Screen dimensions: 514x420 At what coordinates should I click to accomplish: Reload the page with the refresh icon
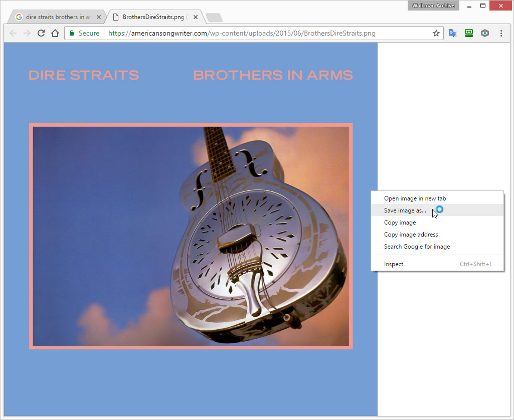point(41,33)
